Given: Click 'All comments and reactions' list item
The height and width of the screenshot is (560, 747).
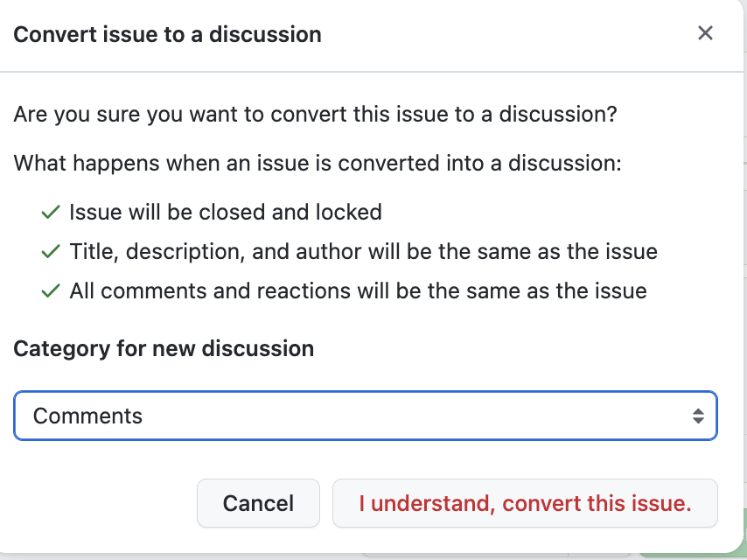Looking at the screenshot, I should pos(359,290).
